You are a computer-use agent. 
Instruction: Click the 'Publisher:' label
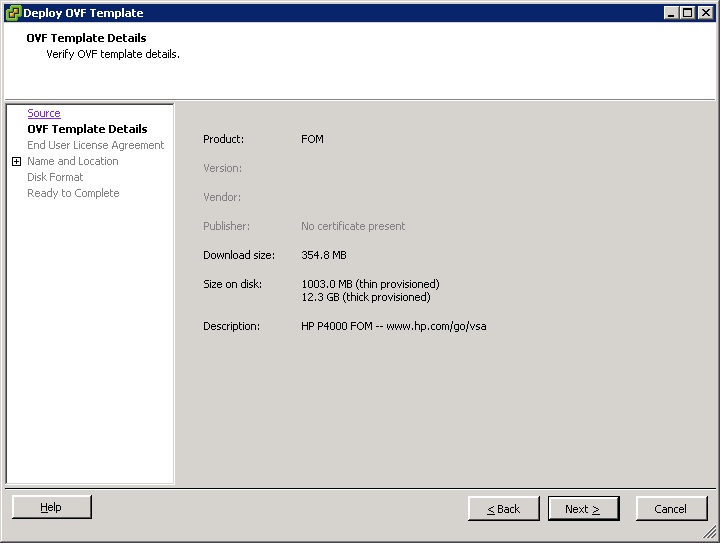coord(226,226)
